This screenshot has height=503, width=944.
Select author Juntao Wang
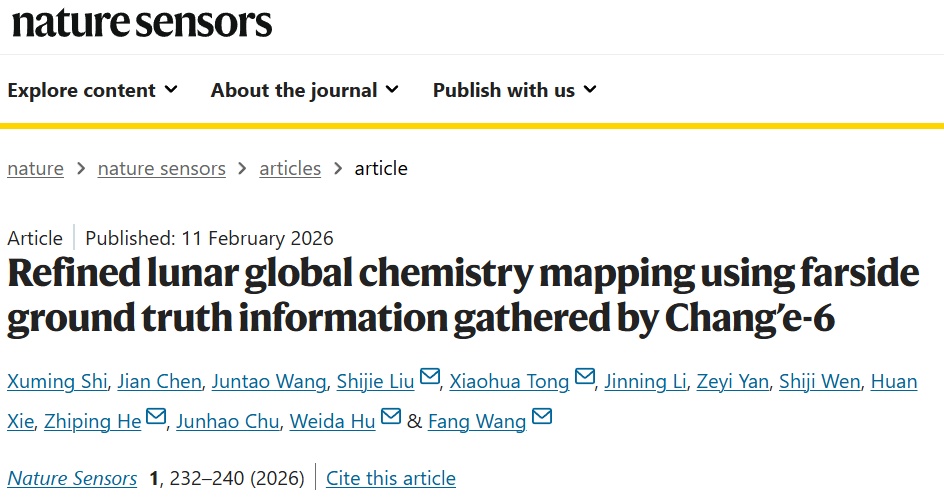coord(270,381)
